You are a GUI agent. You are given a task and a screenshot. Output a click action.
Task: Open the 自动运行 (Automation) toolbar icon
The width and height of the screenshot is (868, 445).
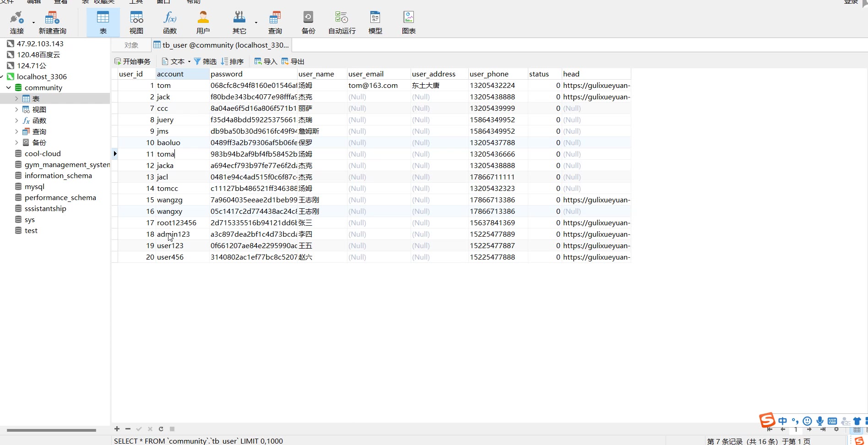[342, 22]
